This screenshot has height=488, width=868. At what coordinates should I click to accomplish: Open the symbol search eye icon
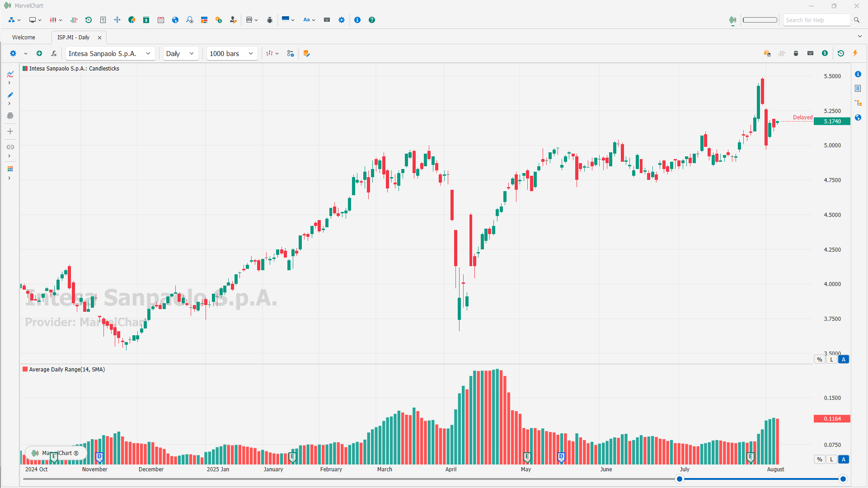click(x=190, y=20)
